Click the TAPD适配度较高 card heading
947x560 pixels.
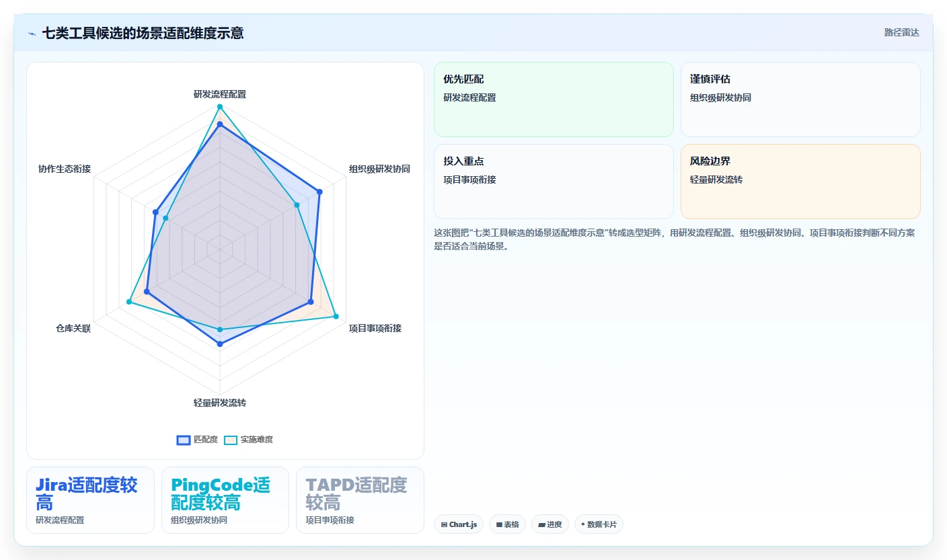coord(356,493)
